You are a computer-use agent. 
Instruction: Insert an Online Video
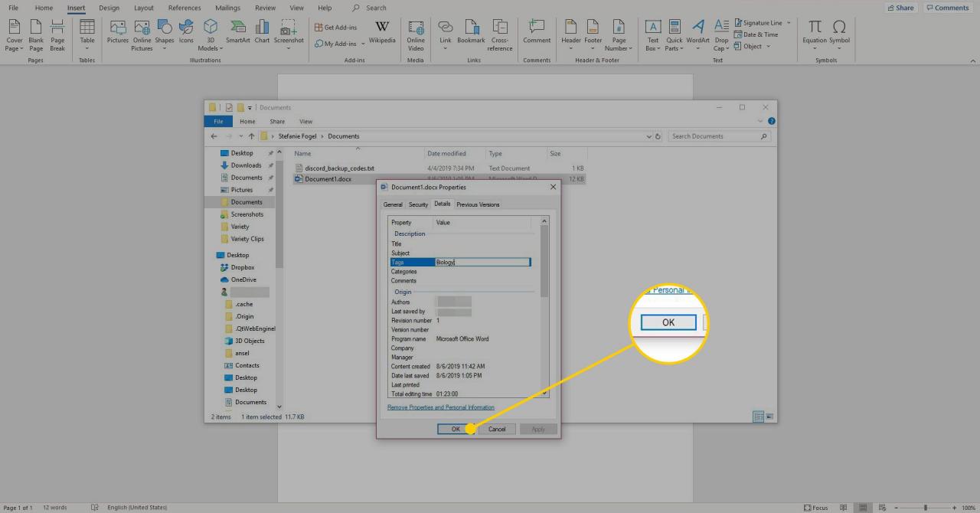click(x=416, y=35)
